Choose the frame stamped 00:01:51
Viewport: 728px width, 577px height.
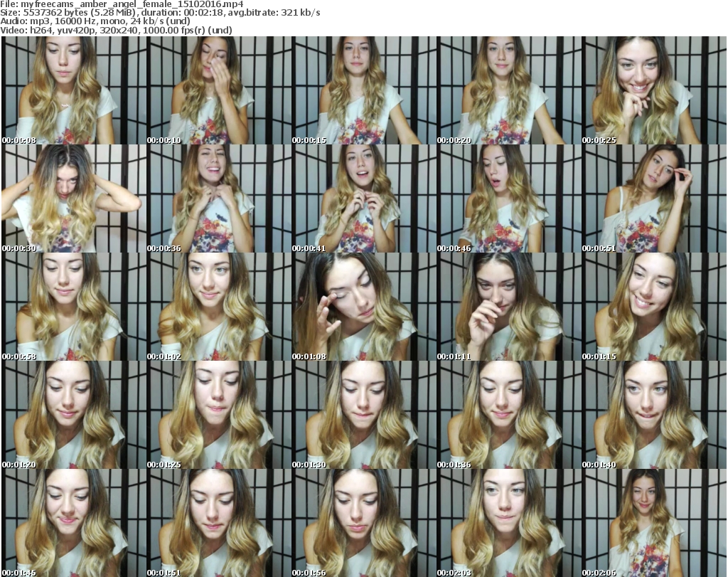pos(219,523)
